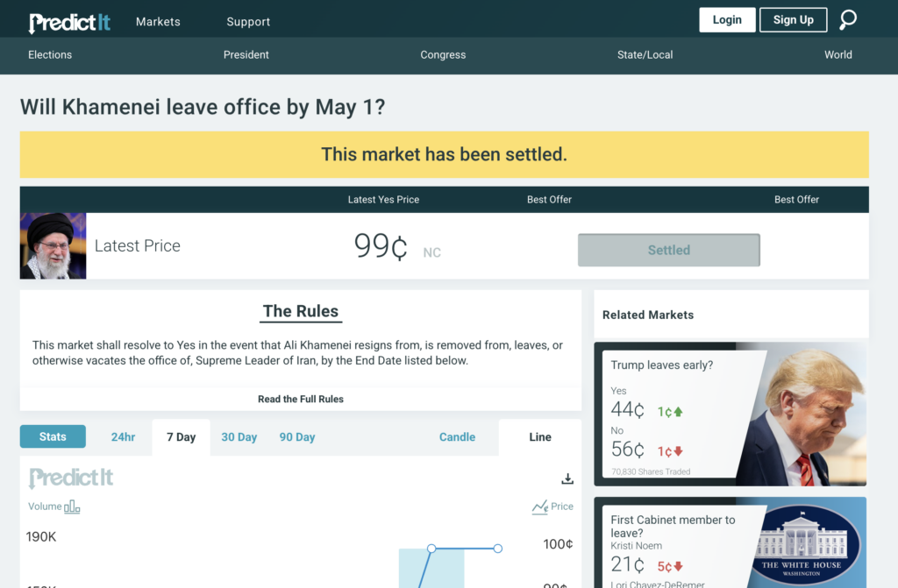
Task: Open the Support menu
Action: (x=248, y=22)
